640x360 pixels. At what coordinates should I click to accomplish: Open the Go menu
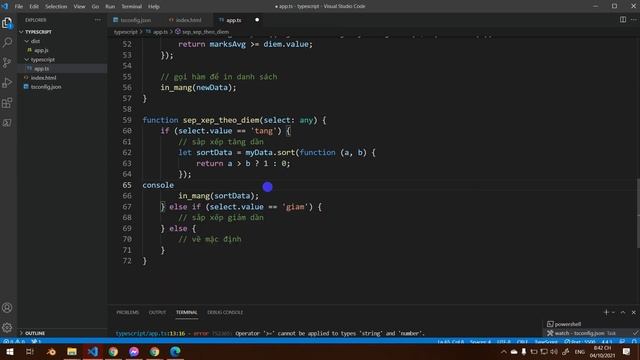pos(95,7)
